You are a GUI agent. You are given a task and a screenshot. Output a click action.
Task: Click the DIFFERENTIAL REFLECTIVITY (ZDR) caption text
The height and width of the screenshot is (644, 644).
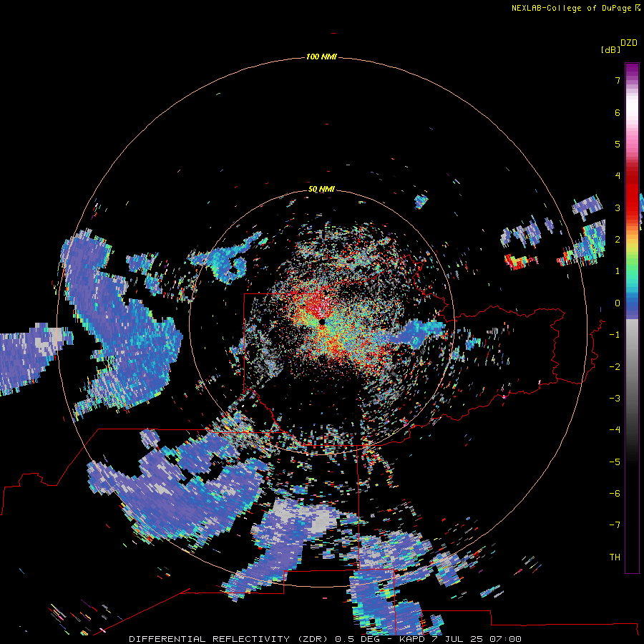(x=228, y=639)
